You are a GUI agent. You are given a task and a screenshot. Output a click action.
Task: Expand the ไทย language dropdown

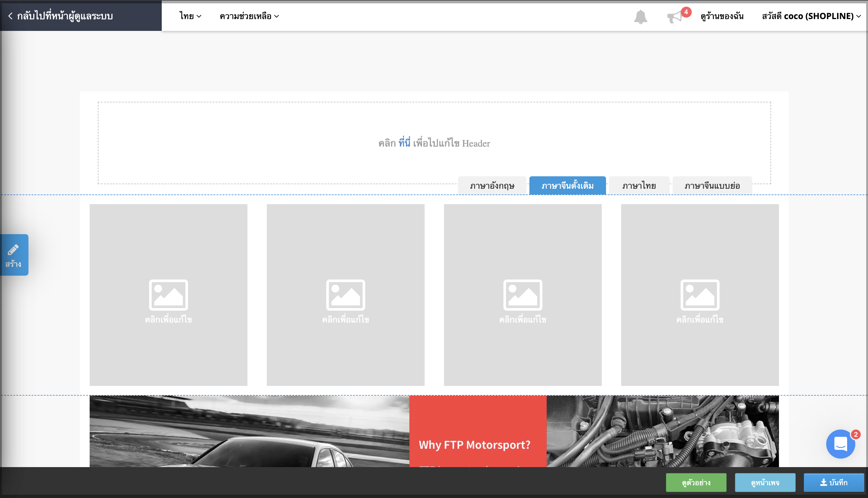190,16
